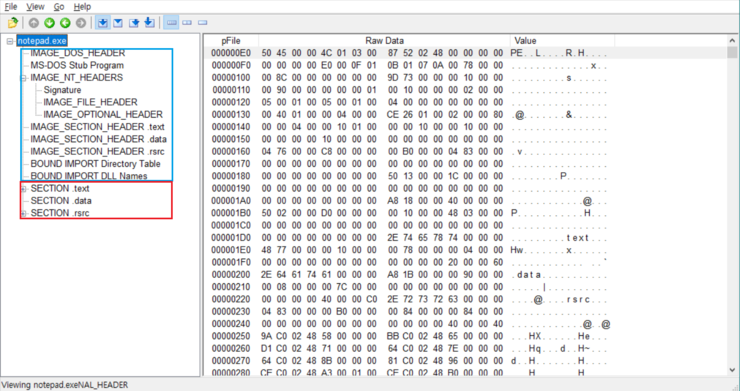Select BOUND IMPORT Directory Table
The width and height of the screenshot is (740, 391).
[95, 163]
